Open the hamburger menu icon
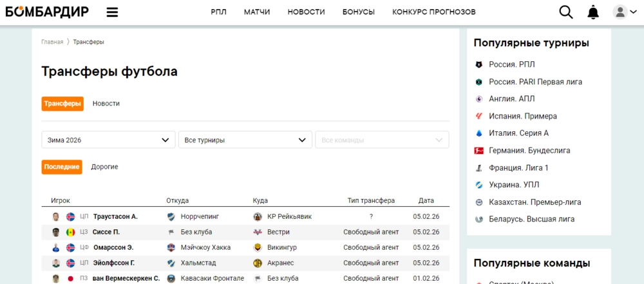The height and width of the screenshot is (284, 644). pyautogui.click(x=112, y=12)
